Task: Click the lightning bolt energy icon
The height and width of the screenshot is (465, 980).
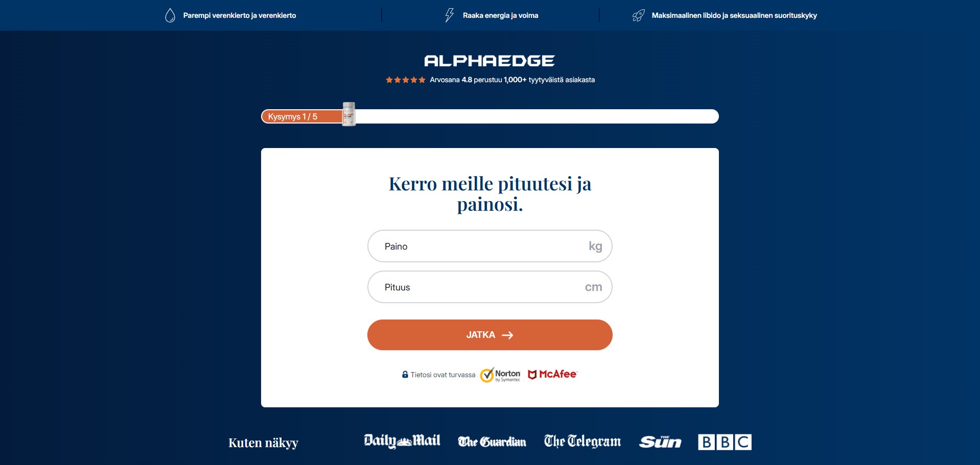Action: 450,15
